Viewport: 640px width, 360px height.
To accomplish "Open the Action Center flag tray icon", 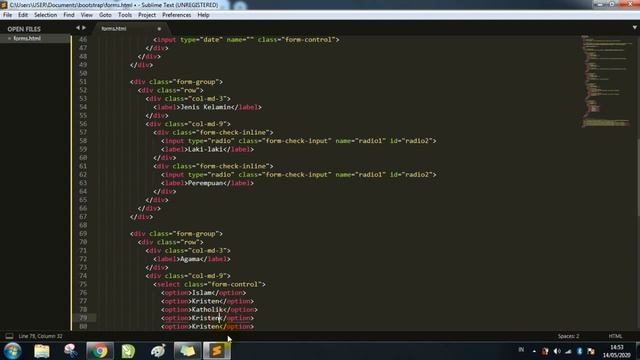I will click(x=591, y=351).
